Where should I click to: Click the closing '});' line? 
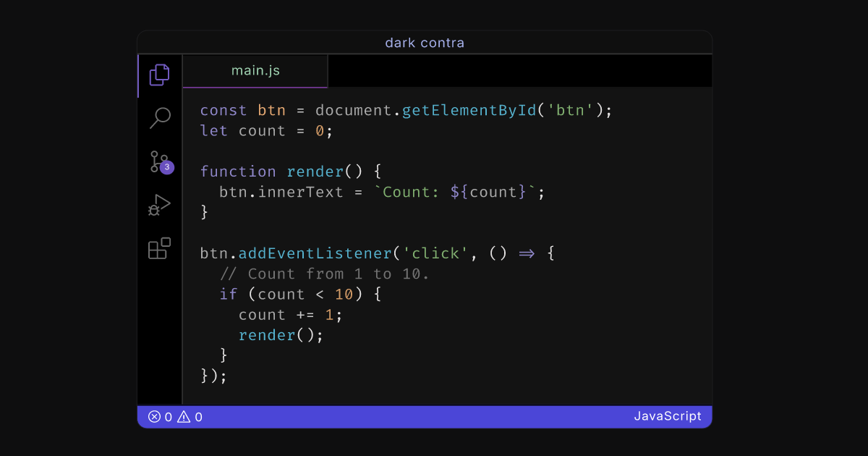pyautogui.click(x=214, y=376)
